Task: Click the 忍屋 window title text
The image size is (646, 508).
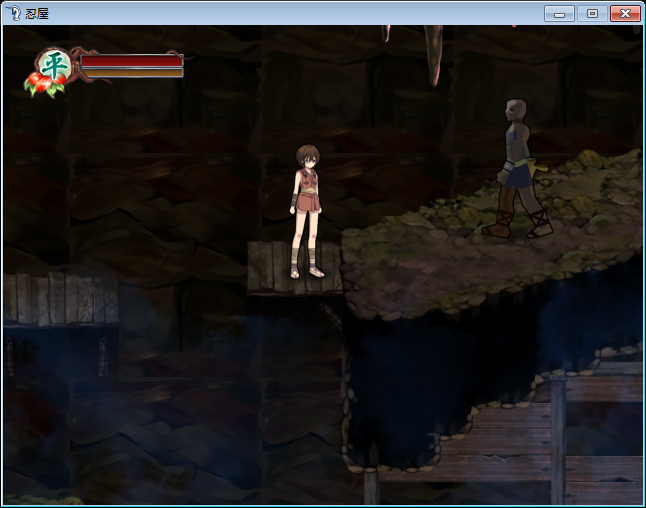Action: (37, 14)
